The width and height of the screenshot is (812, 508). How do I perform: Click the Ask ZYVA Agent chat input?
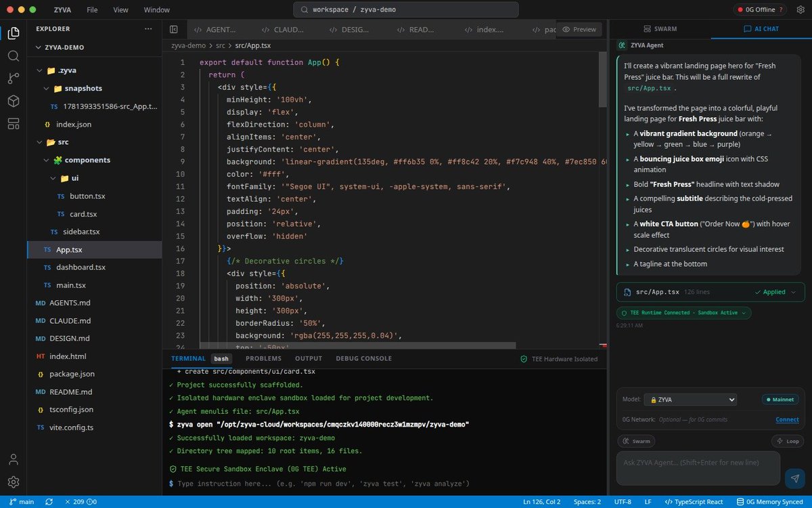pyautogui.click(x=698, y=468)
